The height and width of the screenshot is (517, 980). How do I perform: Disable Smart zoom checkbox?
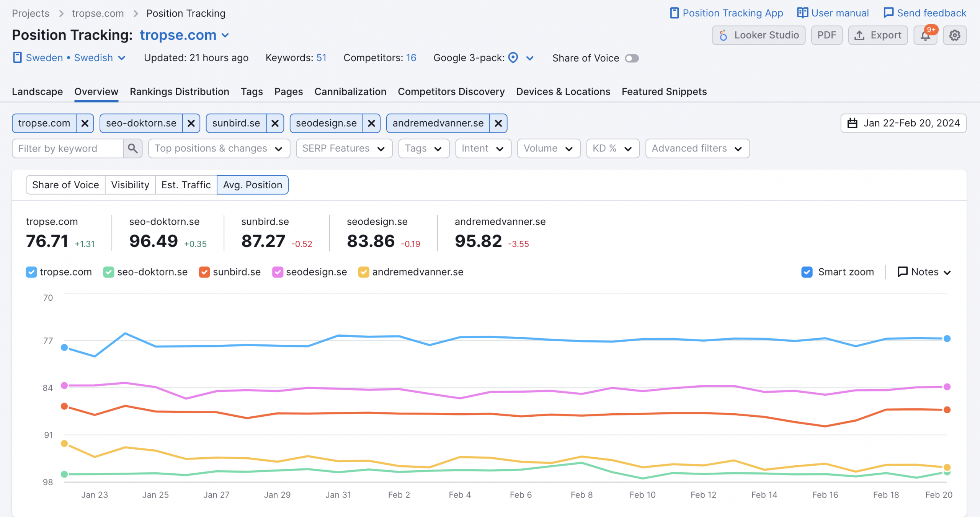click(807, 272)
